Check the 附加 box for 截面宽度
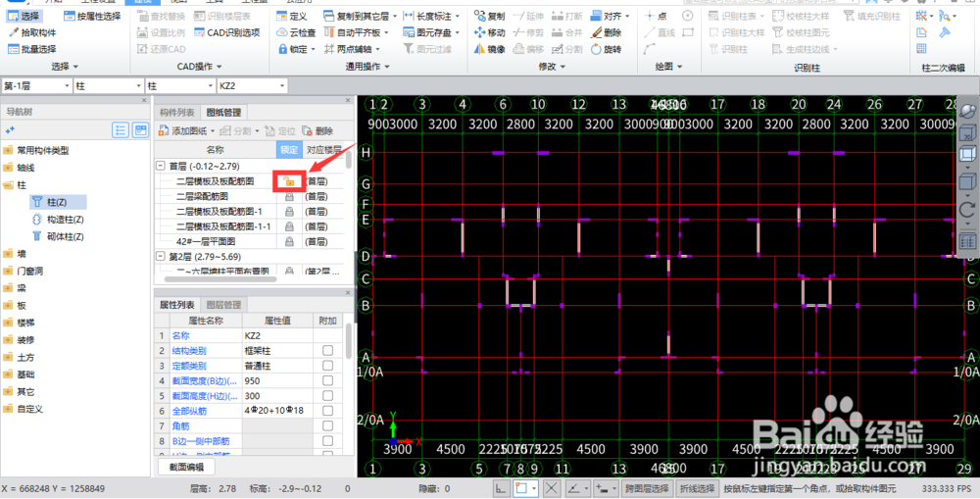This screenshot has width=980, height=499. 327,380
